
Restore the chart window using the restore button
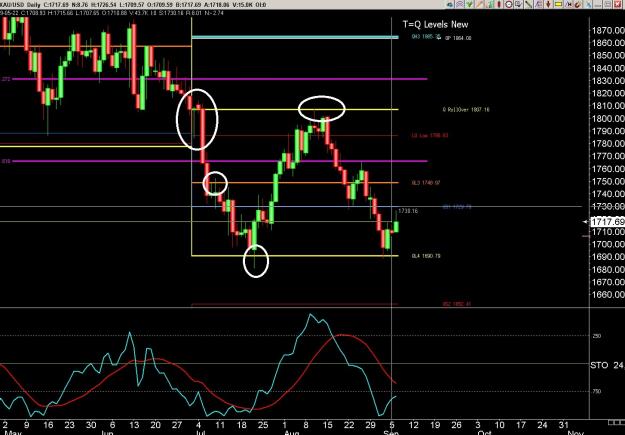pos(607,4)
